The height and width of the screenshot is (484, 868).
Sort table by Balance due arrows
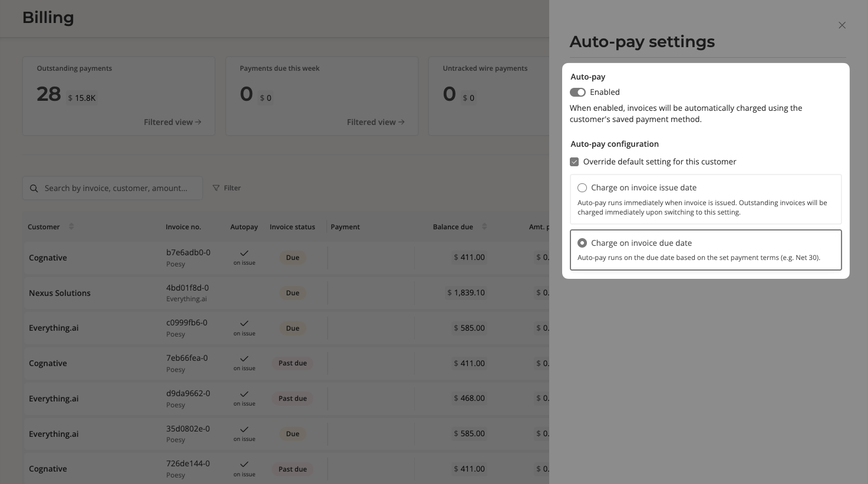484,226
